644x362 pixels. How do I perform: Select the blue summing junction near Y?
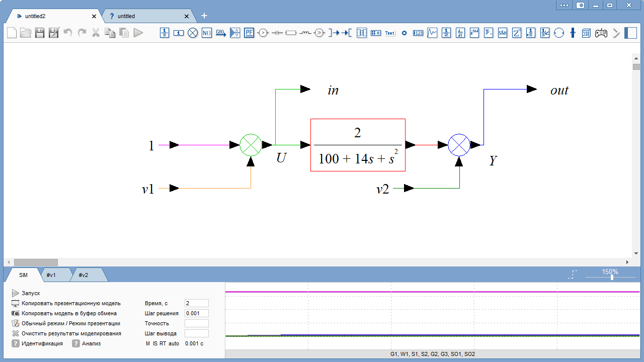point(459,145)
